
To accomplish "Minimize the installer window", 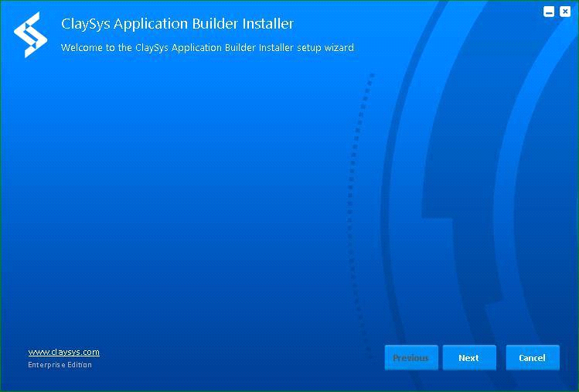I will (549, 12).
